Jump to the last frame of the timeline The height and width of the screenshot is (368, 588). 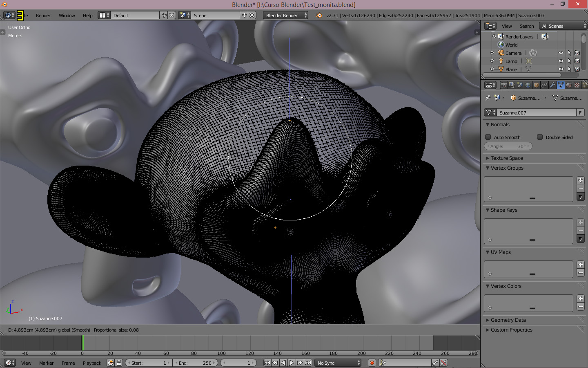click(x=308, y=363)
